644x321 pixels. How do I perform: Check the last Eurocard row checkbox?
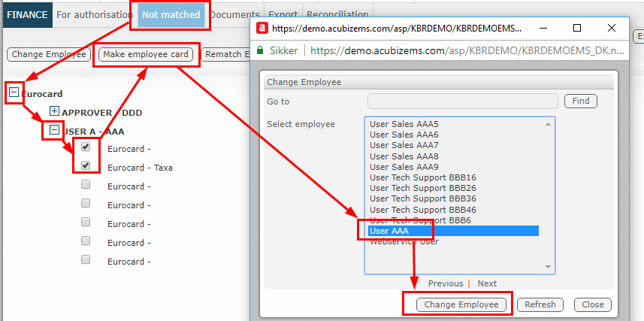tap(86, 259)
